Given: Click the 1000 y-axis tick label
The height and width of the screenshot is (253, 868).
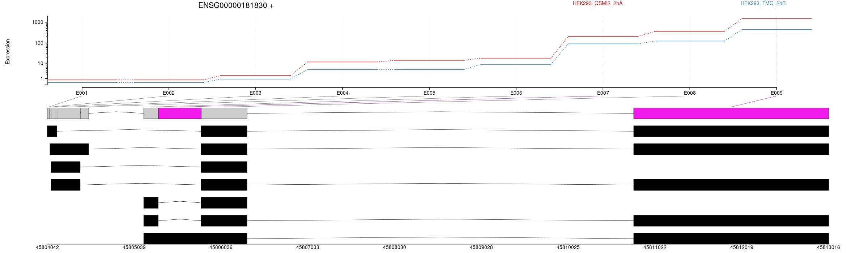Looking at the screenshot, I should [38, 22].
